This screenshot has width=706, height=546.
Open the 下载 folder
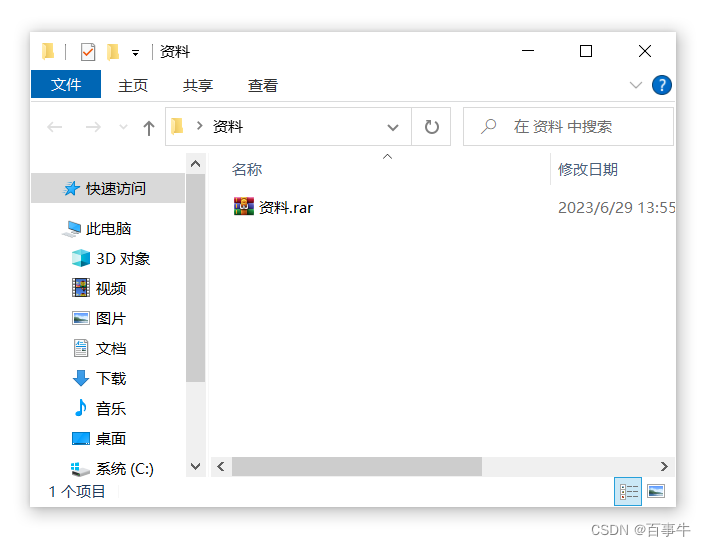[x=111, y=379]
